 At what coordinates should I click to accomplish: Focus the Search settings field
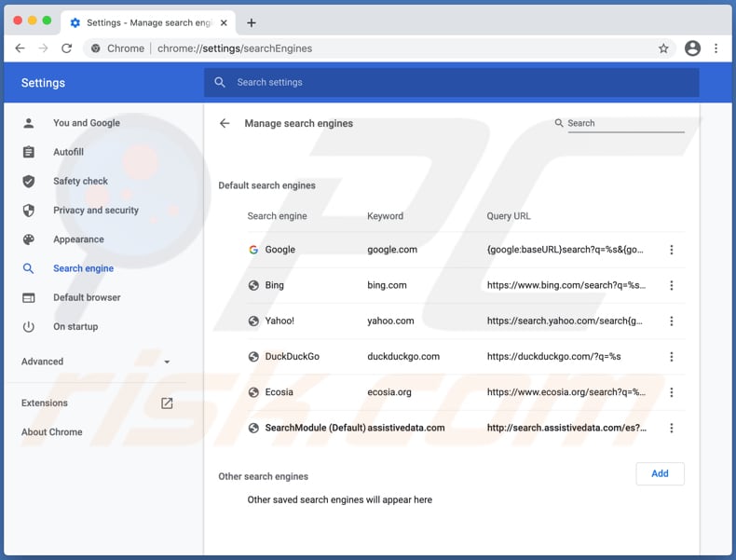point(451,83)
